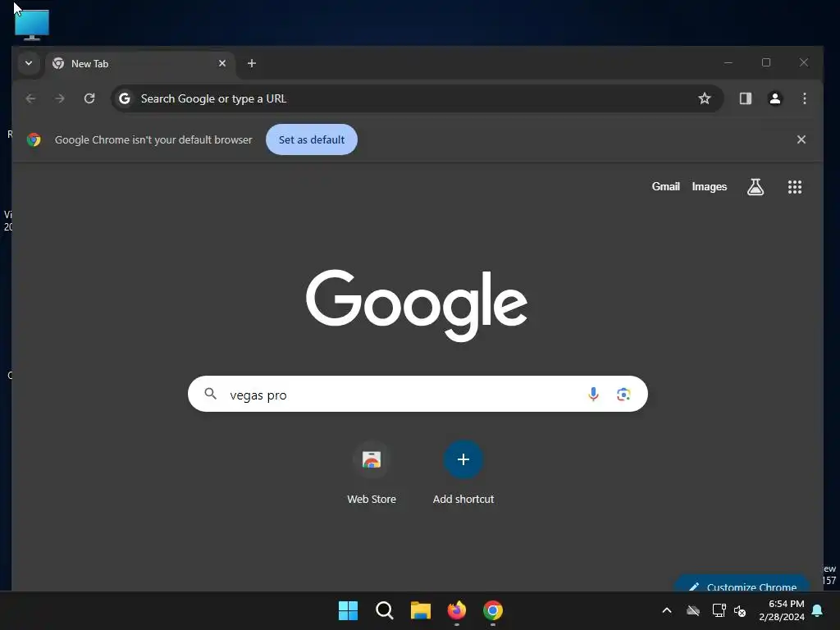The image size is (840, 630).
Task: Open the Windows Start menu
Action: 348,610
